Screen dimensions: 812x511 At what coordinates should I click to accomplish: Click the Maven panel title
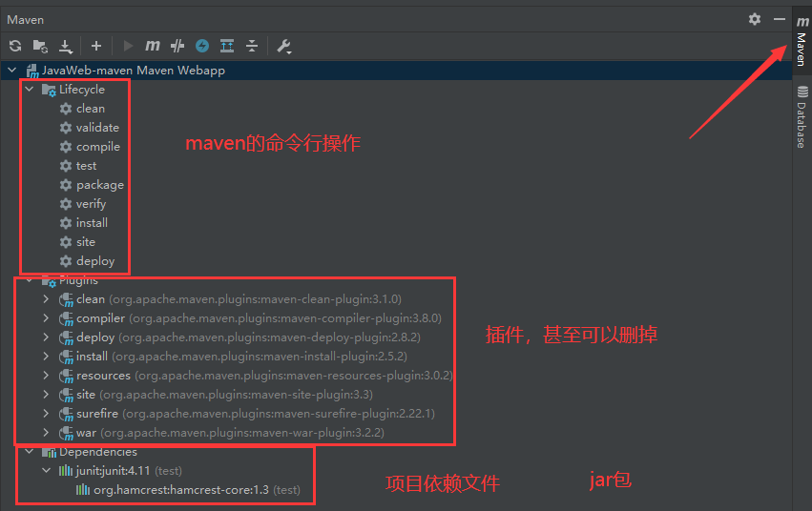pyautogui.click(x=26, y=20)
